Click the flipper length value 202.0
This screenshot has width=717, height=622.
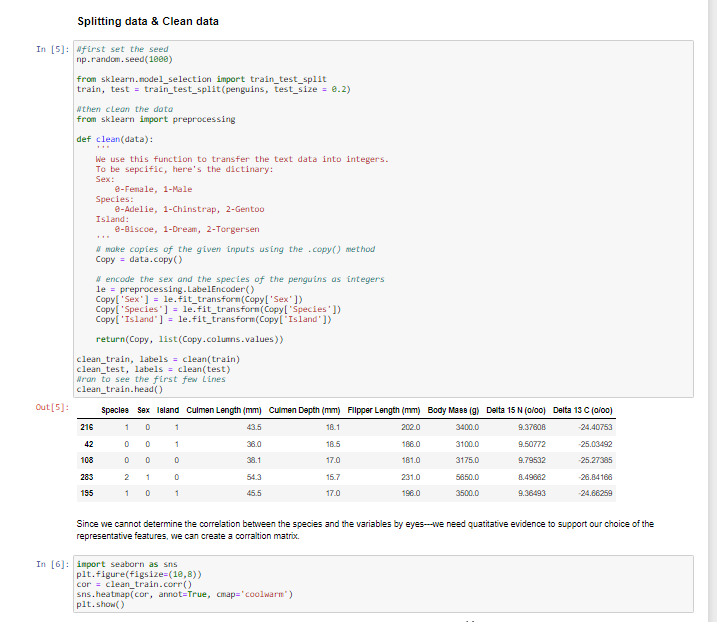pos(411,427)
